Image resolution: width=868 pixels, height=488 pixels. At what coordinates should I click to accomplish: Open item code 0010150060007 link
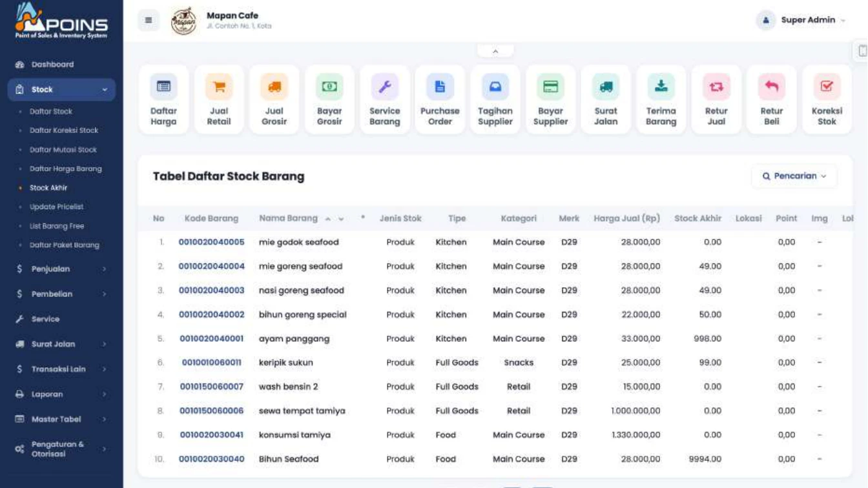click(212, 387)
